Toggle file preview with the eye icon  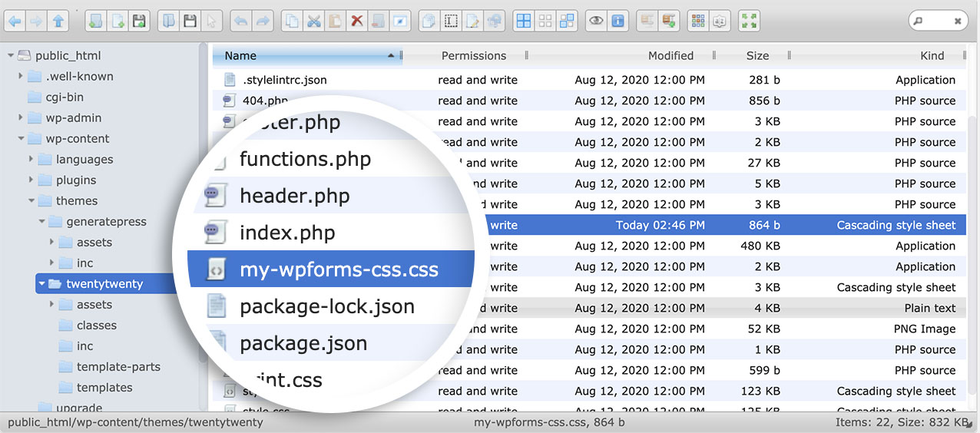[596, 21]
